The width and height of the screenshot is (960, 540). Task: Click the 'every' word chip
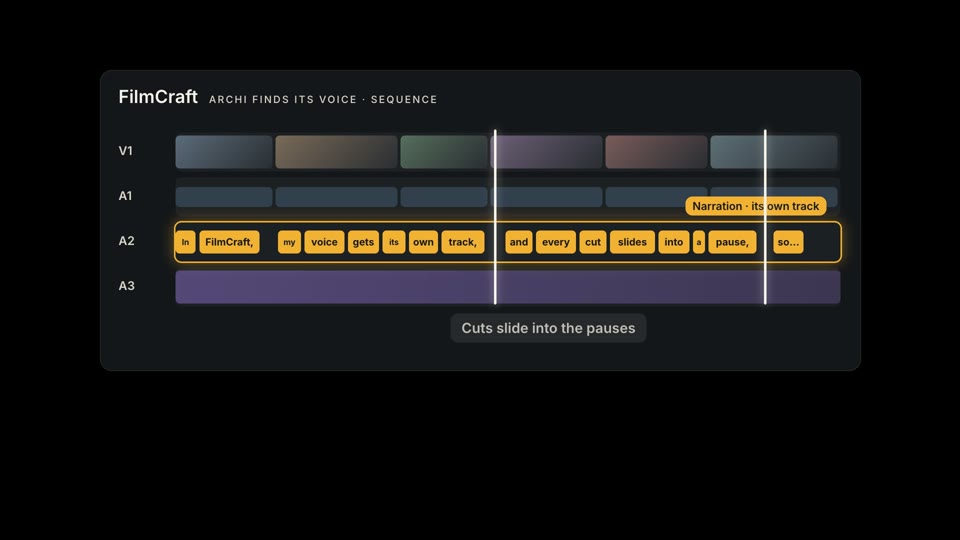pyautogui.click(x=556, y=242)
